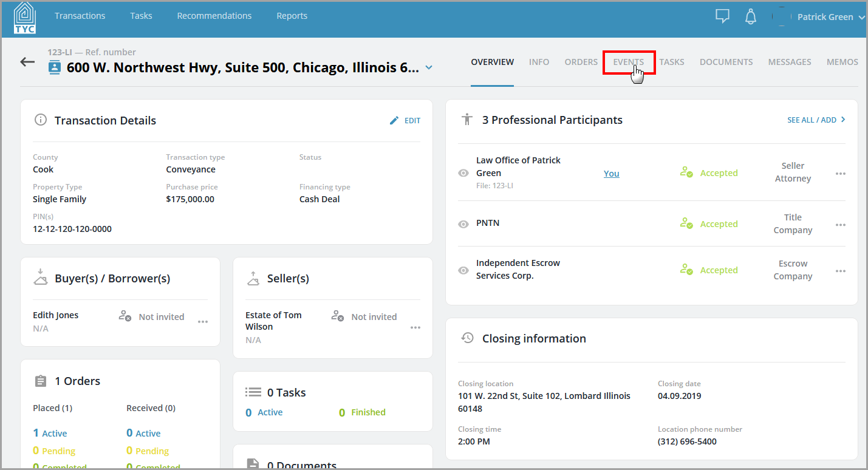Toggle visibility eye for Independent Escrow Services Corp.

[463, 270]
